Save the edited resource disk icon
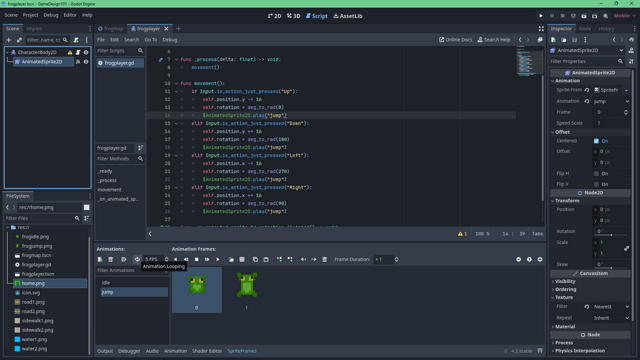 coord(575,40)
